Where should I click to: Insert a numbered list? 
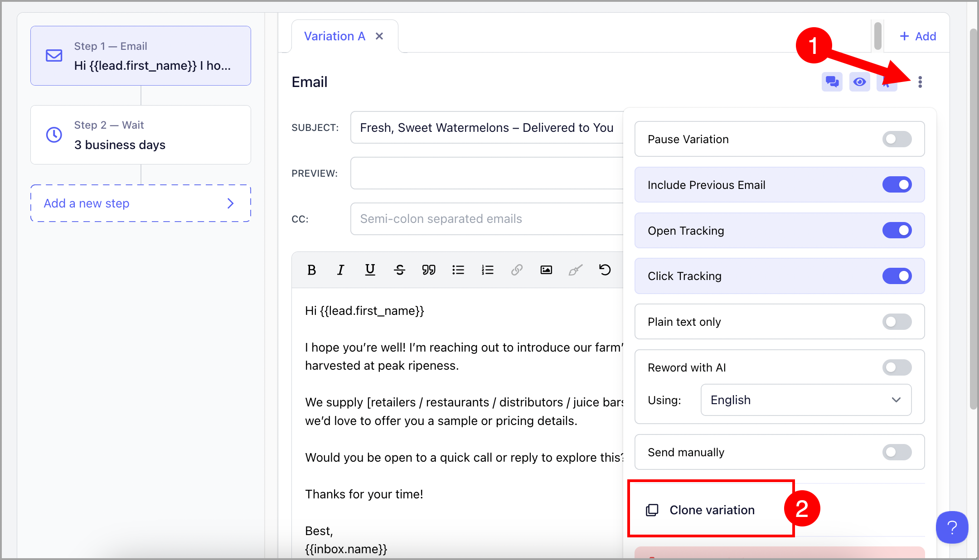click(488, 270)
